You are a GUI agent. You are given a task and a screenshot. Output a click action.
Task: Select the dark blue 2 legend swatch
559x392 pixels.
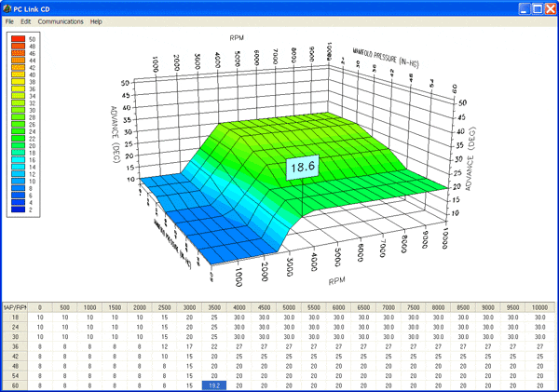coord(15,210)
